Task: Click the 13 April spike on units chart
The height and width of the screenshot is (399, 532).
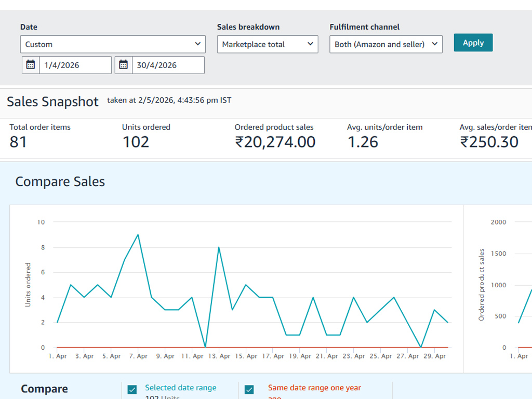Action: tap(219, 247)
